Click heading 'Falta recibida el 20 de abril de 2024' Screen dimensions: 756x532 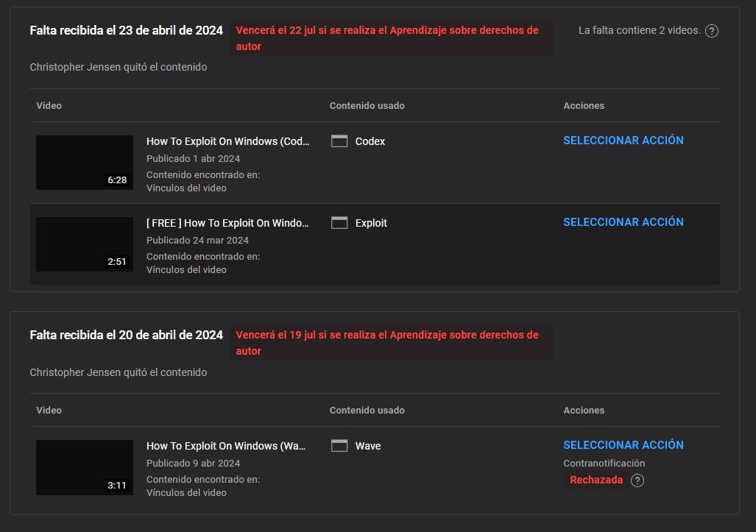tap(127, 335)
